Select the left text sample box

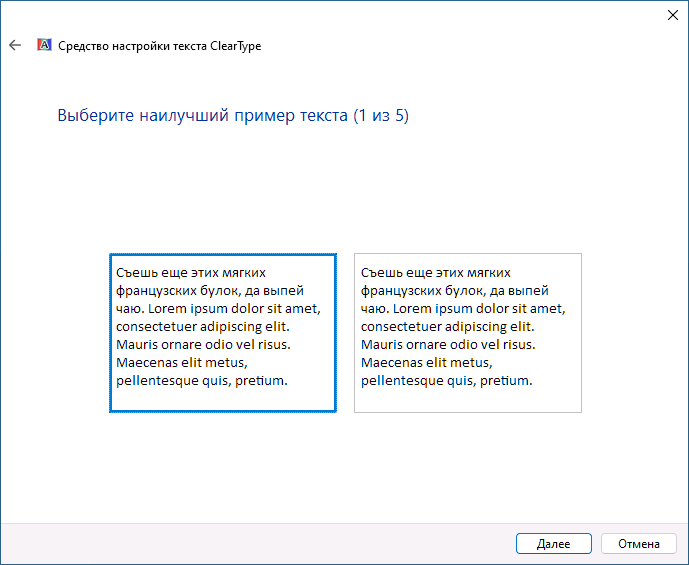pyautogui.click(x=223, y=333)
